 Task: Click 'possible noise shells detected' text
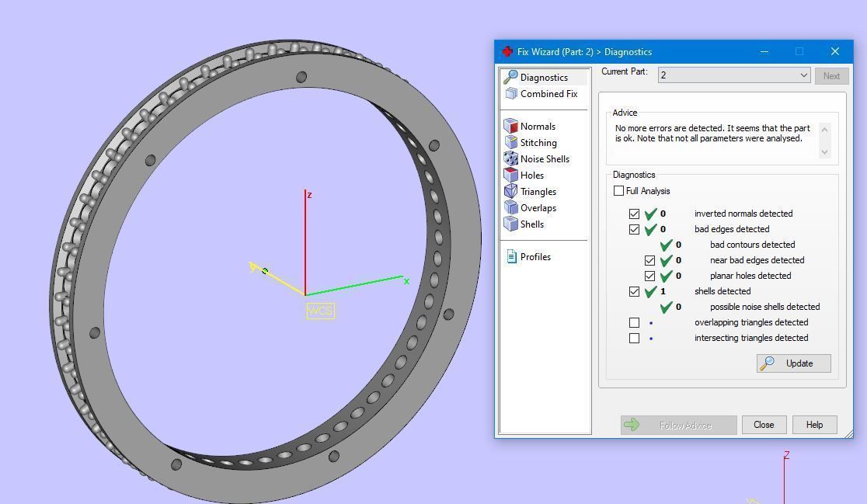click(764, 307)
